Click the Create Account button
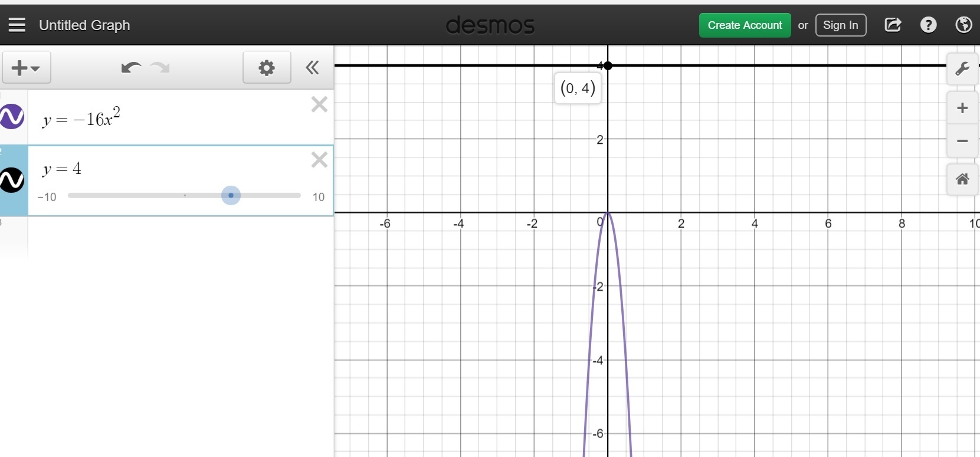 tap(745, 25)
